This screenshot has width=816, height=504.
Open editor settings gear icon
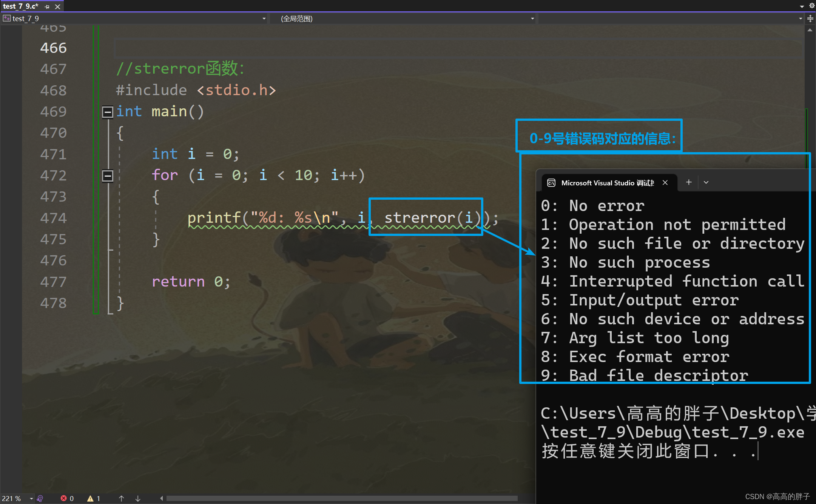[812, 6]
